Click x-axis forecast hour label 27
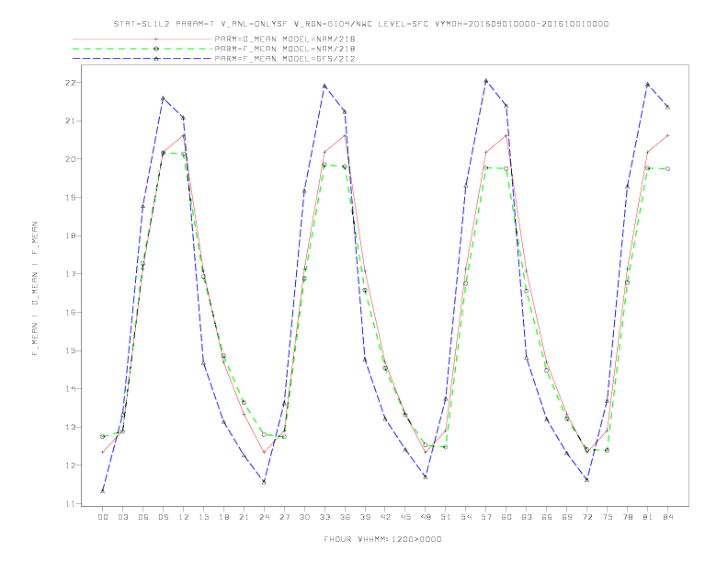 [284, 517]
